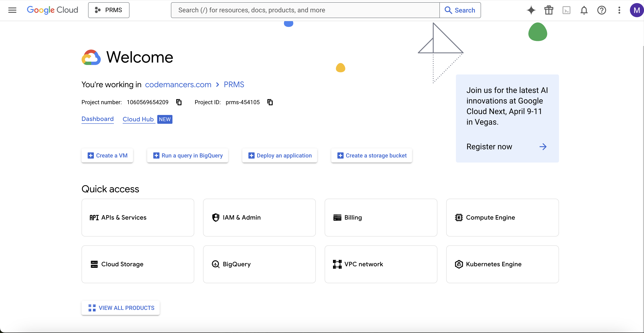Screen dimensions: 644x333
Task: Open the PRMS project selector
Action: [109, 10]
